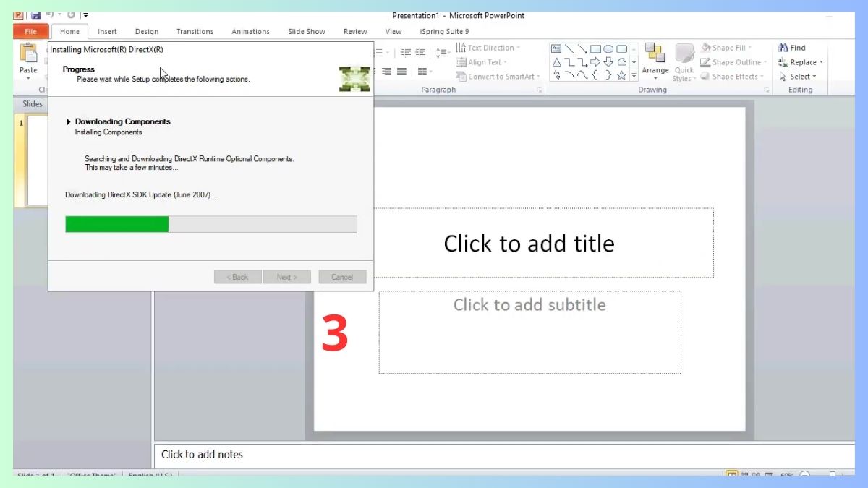Image resolution: width=868 pixels, height=488 pixels.
Task: Open the Shape Outline dropdown
Action: point(733,62)
